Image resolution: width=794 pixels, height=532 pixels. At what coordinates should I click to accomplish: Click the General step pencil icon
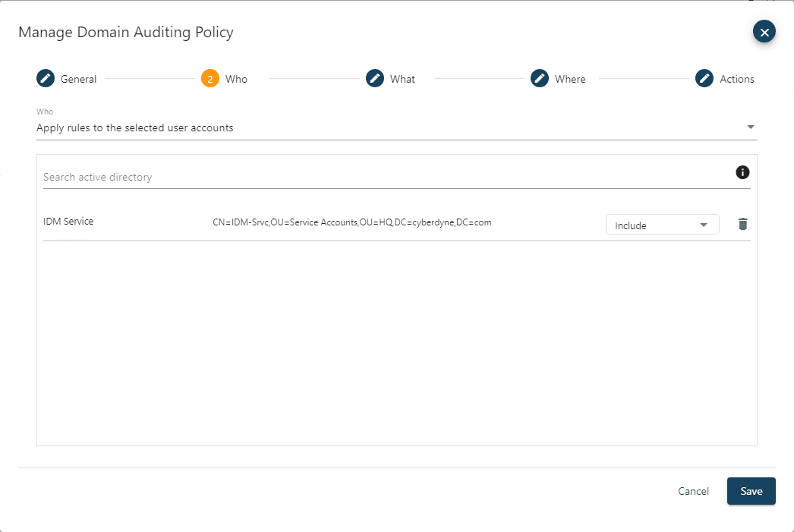point(46,77)
